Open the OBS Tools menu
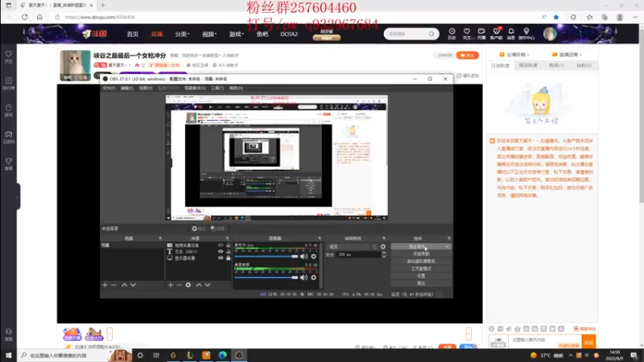 click(x=217, y=88)
